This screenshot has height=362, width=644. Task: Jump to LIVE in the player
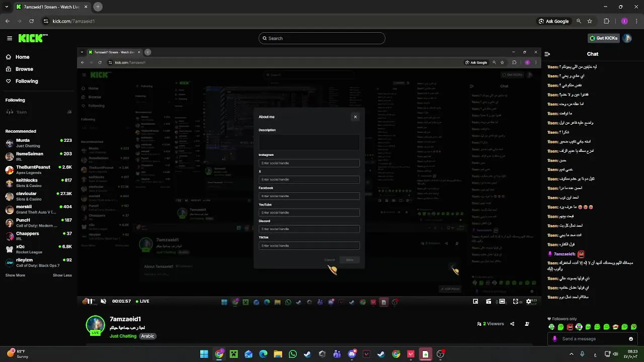(x=142, y=301)
